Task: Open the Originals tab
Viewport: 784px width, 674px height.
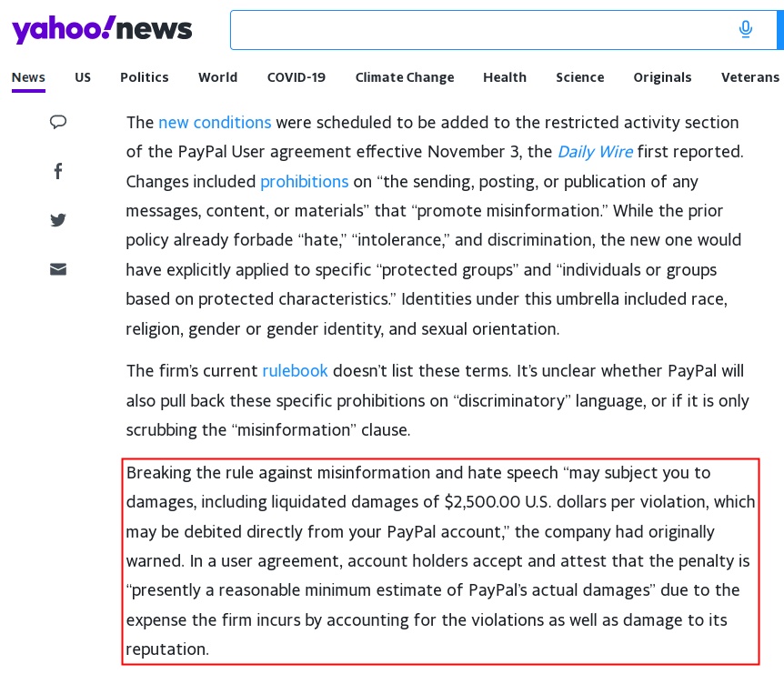Action: click(x=662, y=77)
